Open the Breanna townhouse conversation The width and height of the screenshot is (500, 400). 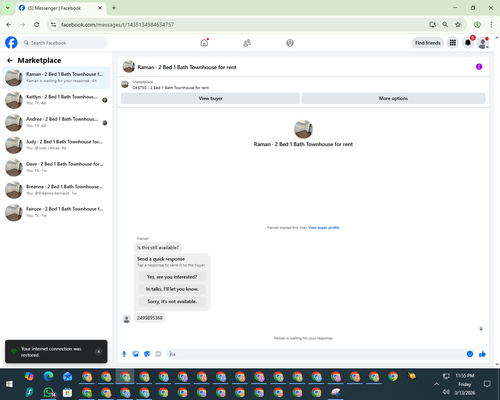(56, 190)
